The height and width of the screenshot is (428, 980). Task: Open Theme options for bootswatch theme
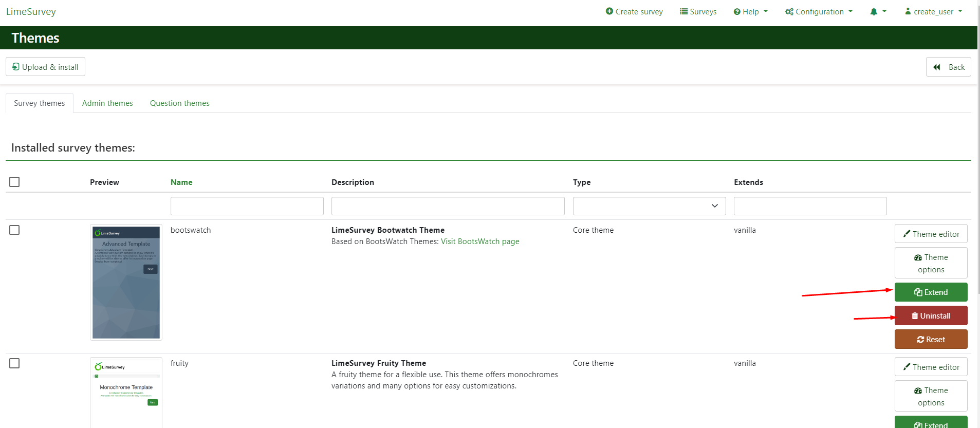[931, 263]
